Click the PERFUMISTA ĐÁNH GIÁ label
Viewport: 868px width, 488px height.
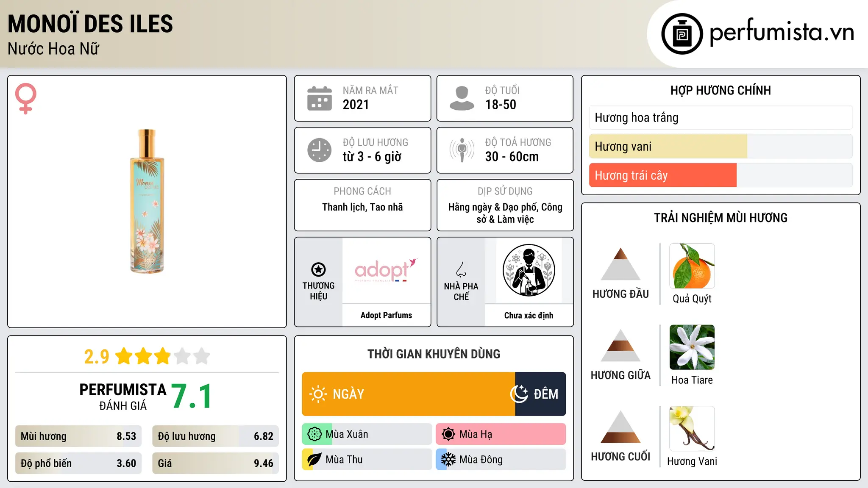click(x=123, y=396)
